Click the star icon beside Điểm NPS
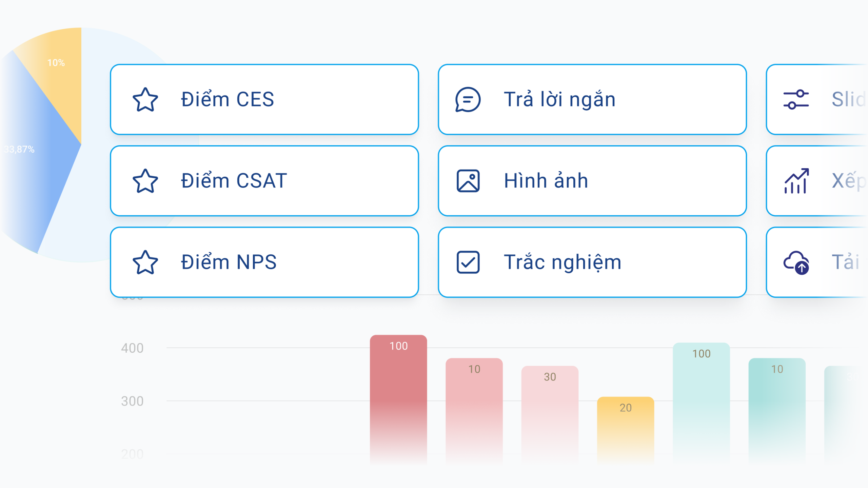Image resolution: width=868 pixels, height=488 pixels. click(x=145, y=262)
